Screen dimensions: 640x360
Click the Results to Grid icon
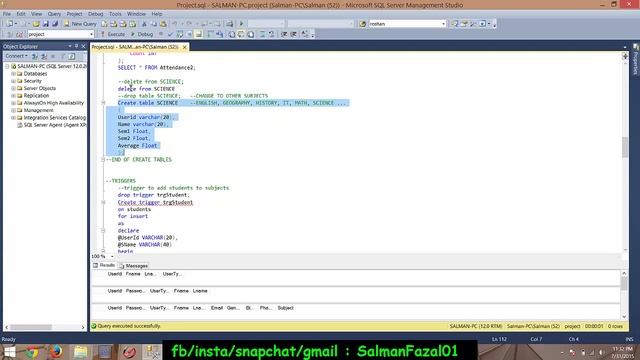point(241,34)
